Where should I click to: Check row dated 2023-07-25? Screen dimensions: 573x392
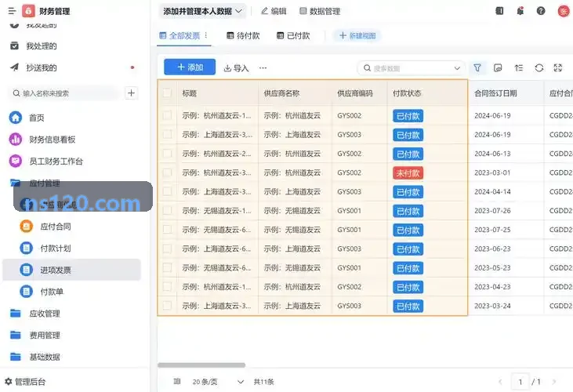167,230
